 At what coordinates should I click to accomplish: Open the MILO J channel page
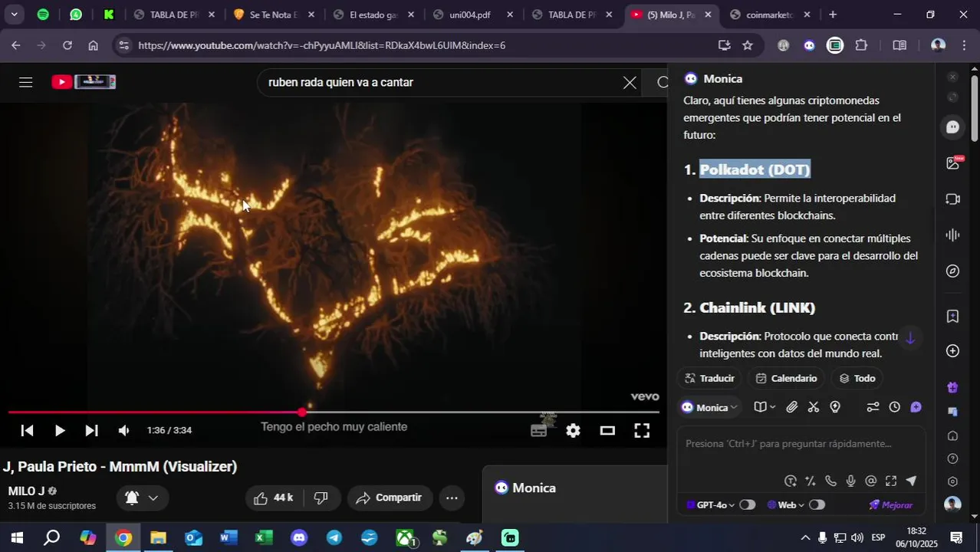(26, 491)
